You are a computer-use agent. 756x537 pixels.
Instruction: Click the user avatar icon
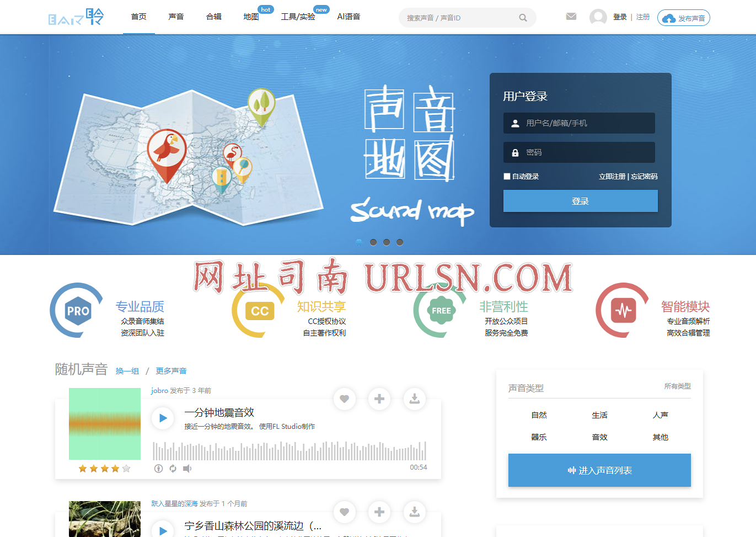[x=598, y=17]
